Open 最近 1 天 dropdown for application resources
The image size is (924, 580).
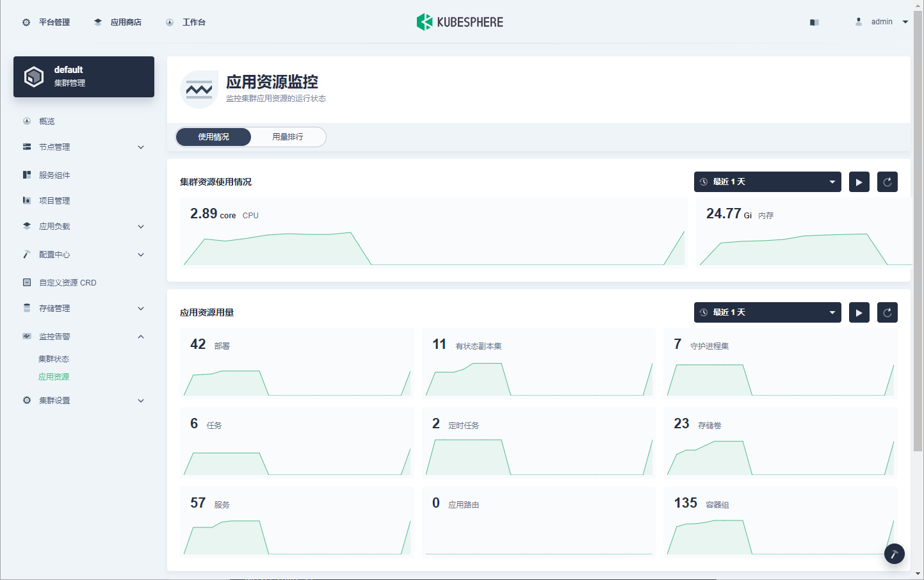pyautogui.click(x=768, y=312)
